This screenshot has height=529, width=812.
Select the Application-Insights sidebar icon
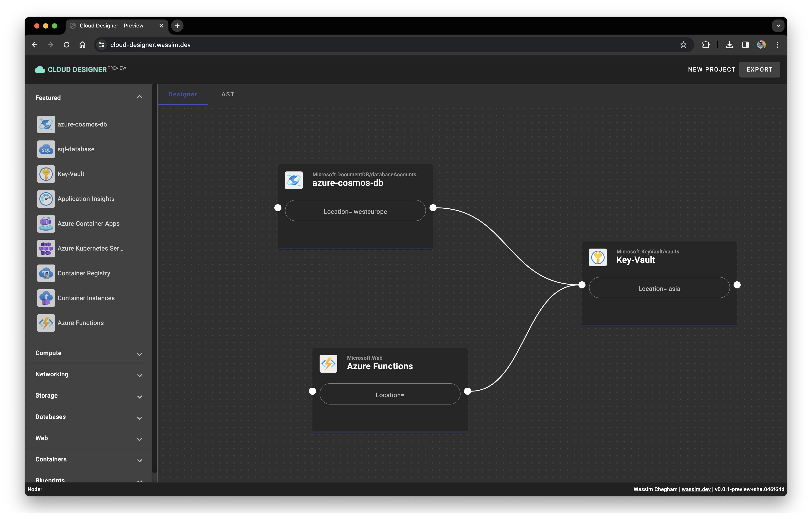46,199
